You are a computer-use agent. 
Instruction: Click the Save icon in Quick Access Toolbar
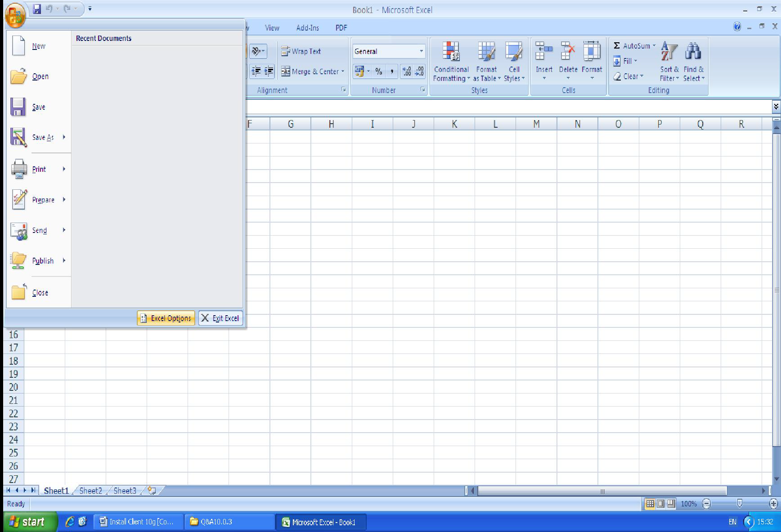37,9
